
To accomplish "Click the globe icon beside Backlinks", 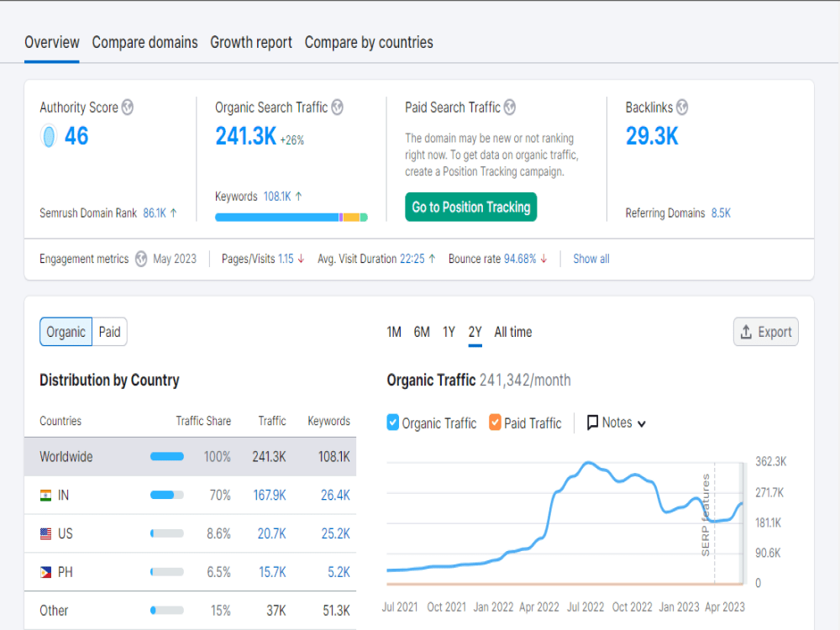I will click(682, 108).
